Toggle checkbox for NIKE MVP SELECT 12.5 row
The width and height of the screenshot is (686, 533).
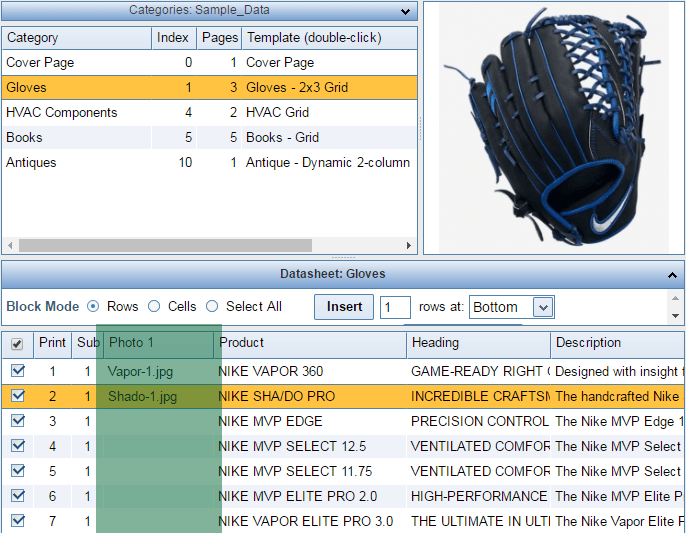18,445
